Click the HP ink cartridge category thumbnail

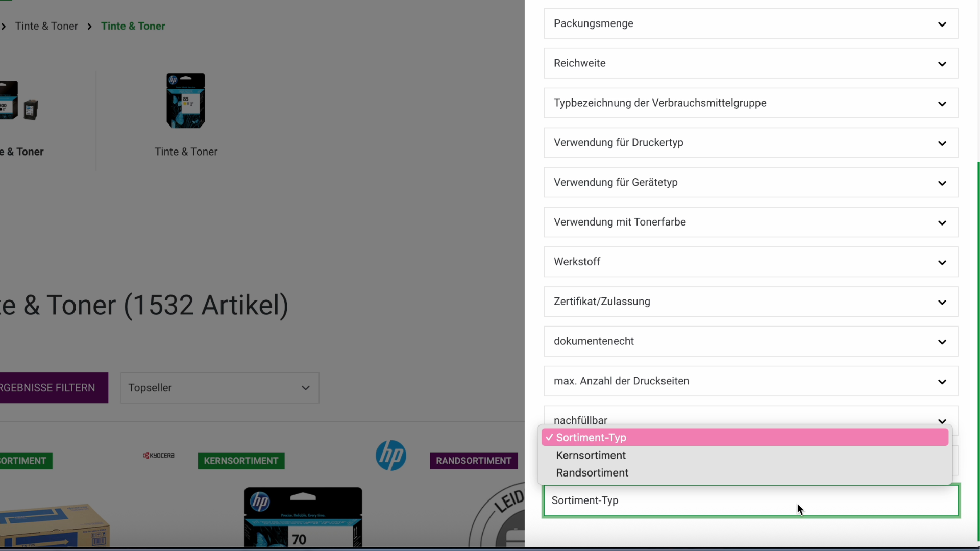(185, 101)
